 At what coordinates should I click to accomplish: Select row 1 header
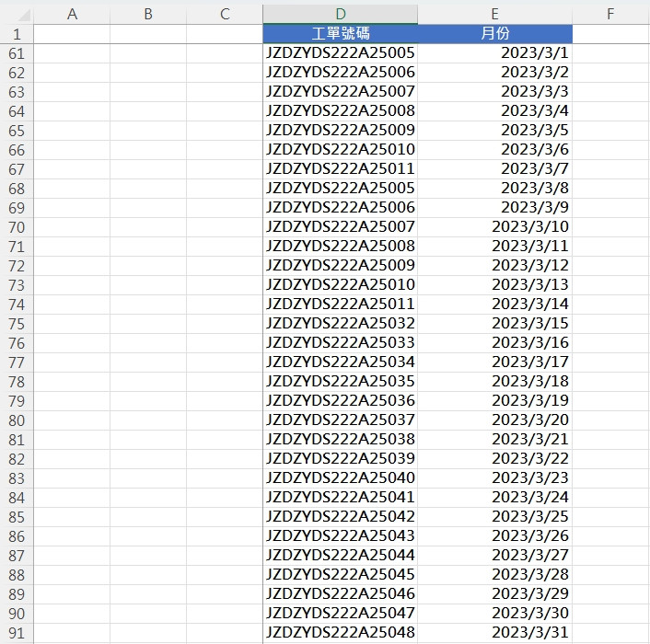(x=17, y=34)
